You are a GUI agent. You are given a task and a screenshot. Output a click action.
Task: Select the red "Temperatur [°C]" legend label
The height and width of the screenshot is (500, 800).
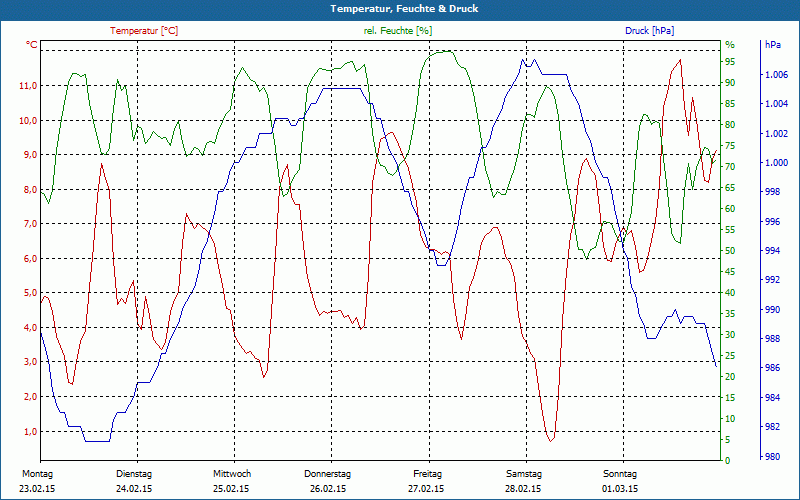144,31
